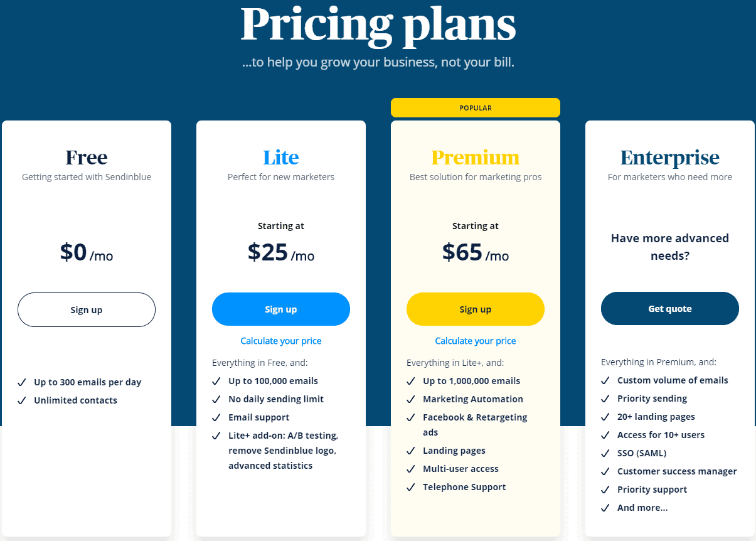The width and height of the screenshot is (756, 541).
Task: Click the blue Lite Sign up button
Action: (x=281, y=309)
